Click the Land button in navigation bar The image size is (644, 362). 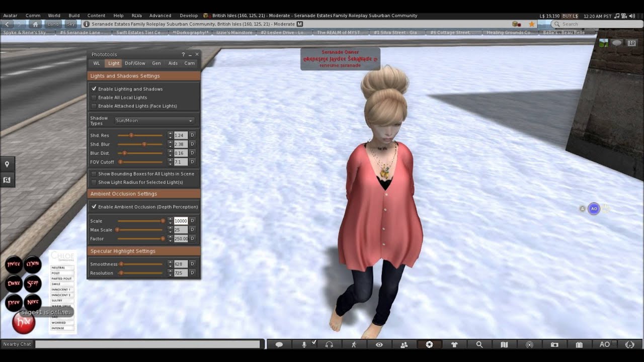[x=53, y=24]
